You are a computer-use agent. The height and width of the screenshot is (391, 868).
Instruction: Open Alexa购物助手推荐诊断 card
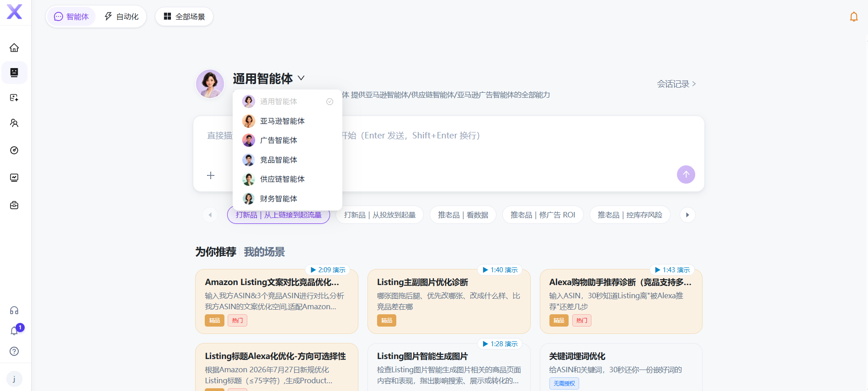click(x=621, y=301)
